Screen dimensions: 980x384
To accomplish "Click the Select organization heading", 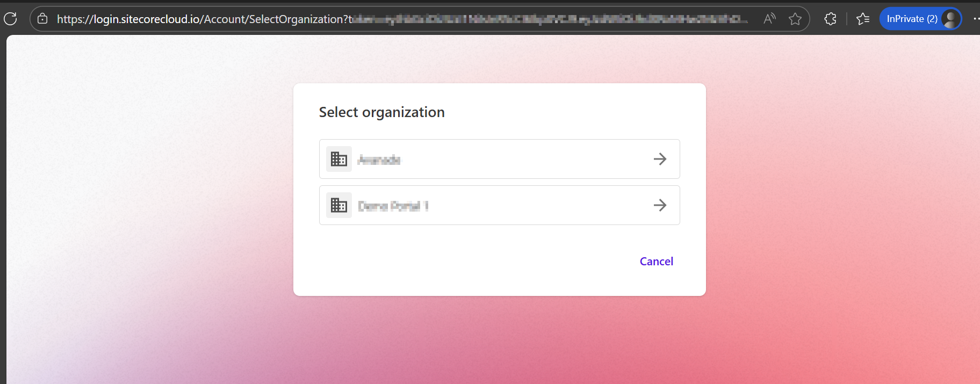I will [381, 112].
